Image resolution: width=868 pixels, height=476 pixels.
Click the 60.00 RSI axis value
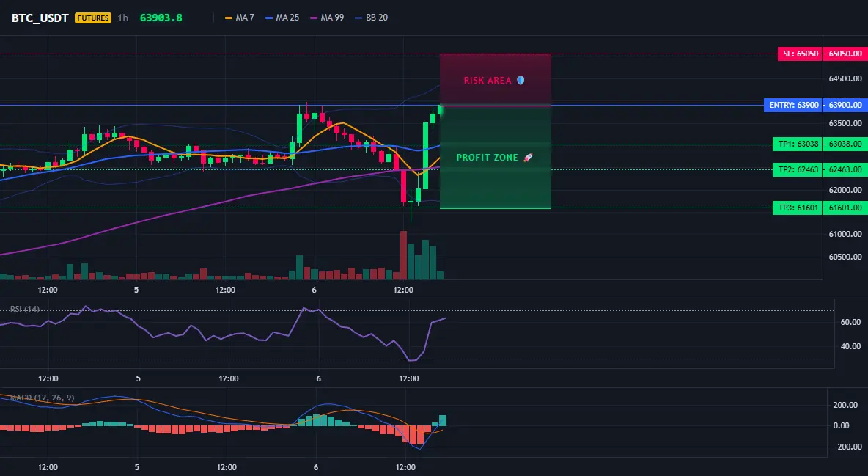tap(850, 322)
